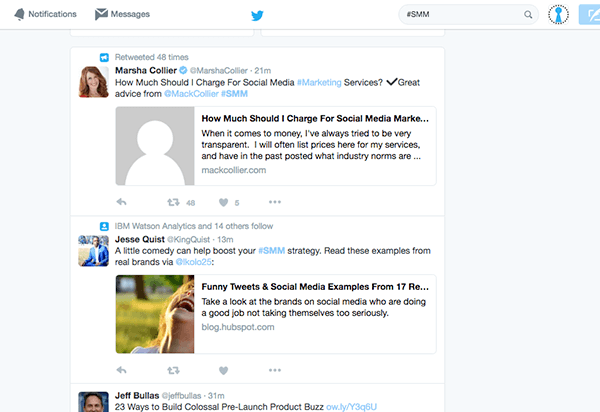Viewport: 600px width, 412px height.
Task: Click the mackcollier.com domain link
Action: (234, 170)
